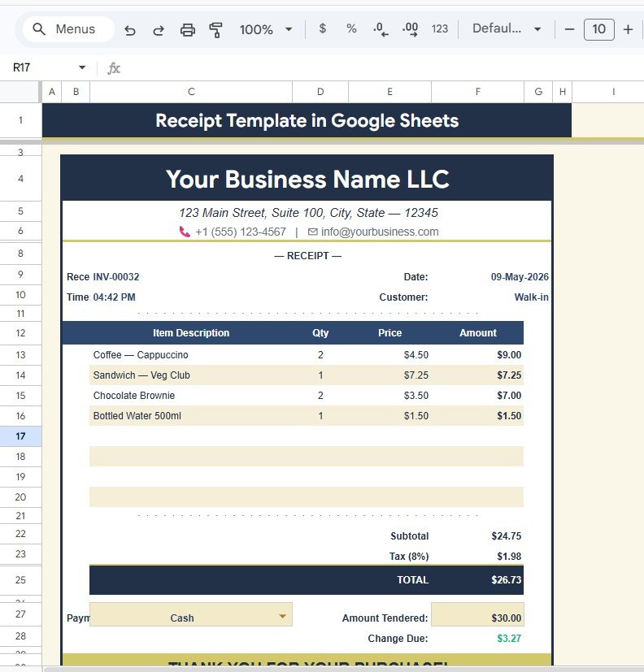This screenshot has height=672, width=644.
Task: Open the Name box dropdown arrow
Action: (x=82, y=67)
